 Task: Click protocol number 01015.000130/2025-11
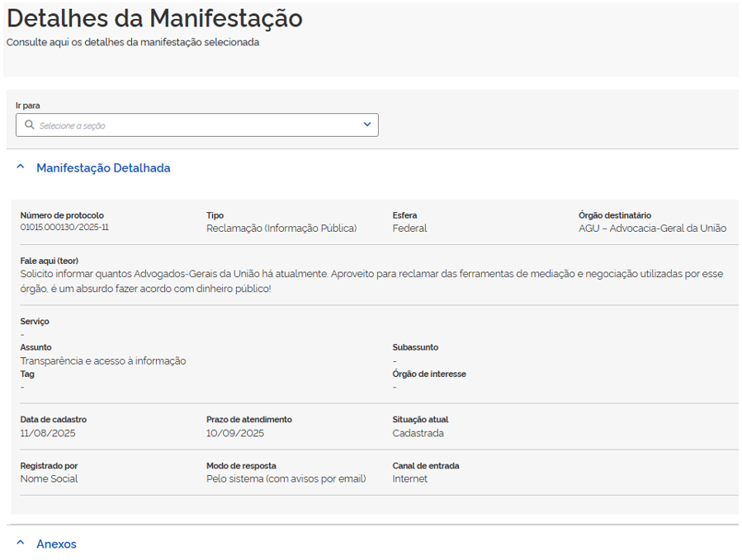(64, 228)
